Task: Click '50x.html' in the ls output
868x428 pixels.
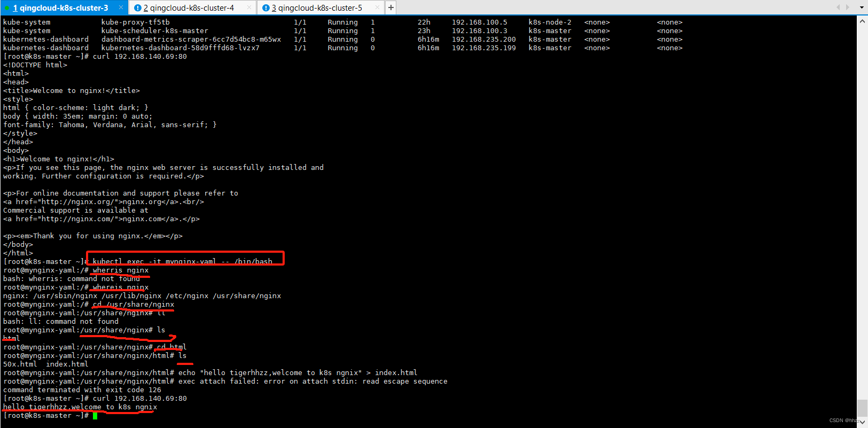Action: point(20,364)
